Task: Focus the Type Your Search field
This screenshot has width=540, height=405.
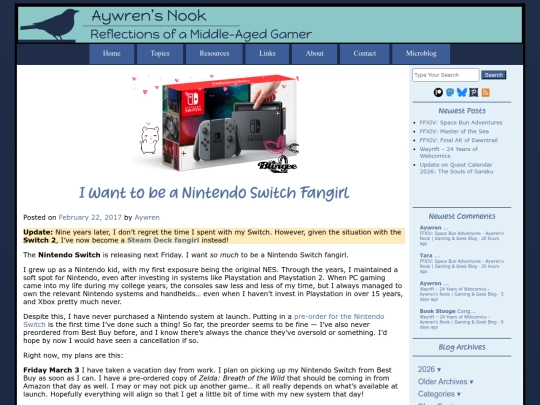Action: point(446,75)
